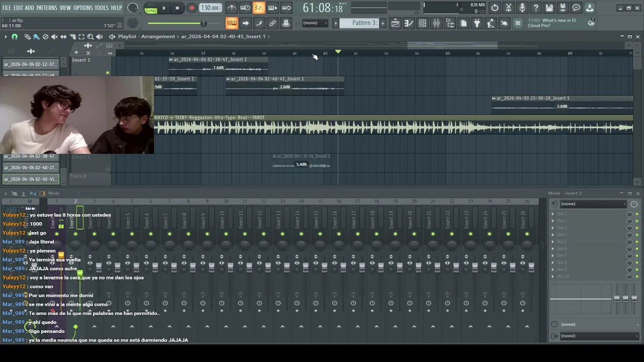
Task: Open the TOOLS menu
Action: (102, 8)
